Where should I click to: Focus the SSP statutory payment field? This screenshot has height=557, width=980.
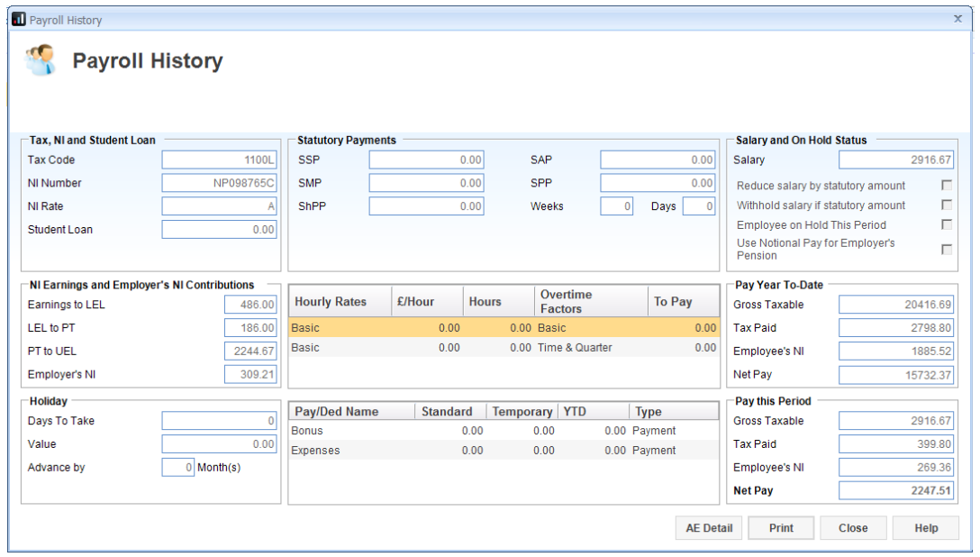(426, 160)
